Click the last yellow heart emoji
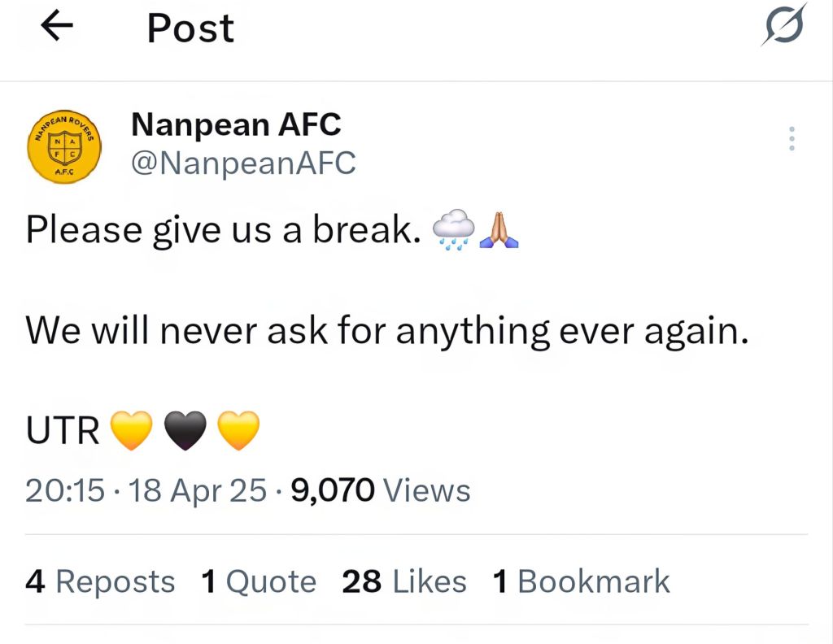The height and width of the screenshot is (644, 833). point(239,430)
